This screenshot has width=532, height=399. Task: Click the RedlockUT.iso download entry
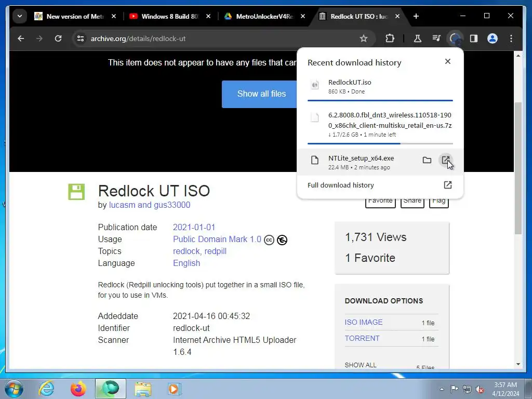[x=380, y=87]
